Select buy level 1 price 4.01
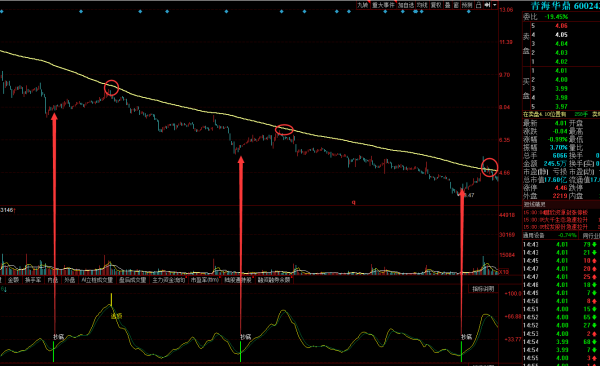The height and width of the screenshot is (366, 600). tap(561, 71)
